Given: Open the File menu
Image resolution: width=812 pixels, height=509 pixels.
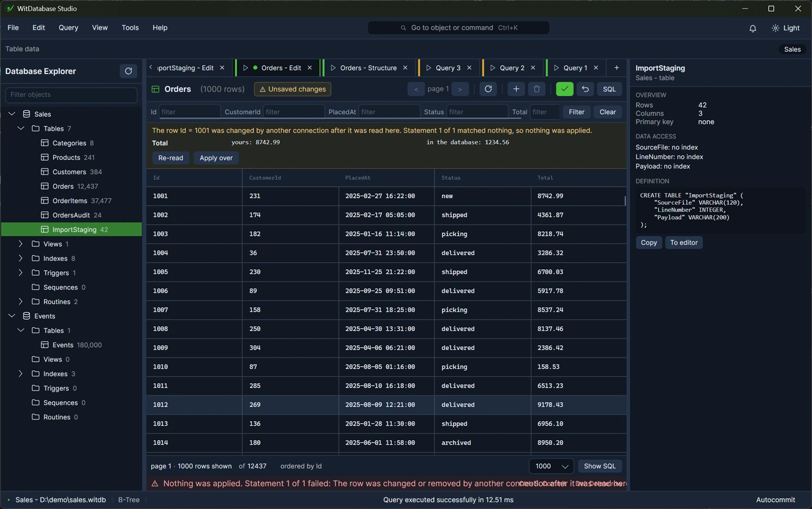Looking at the screenshot, I should (x=13, y=28).
